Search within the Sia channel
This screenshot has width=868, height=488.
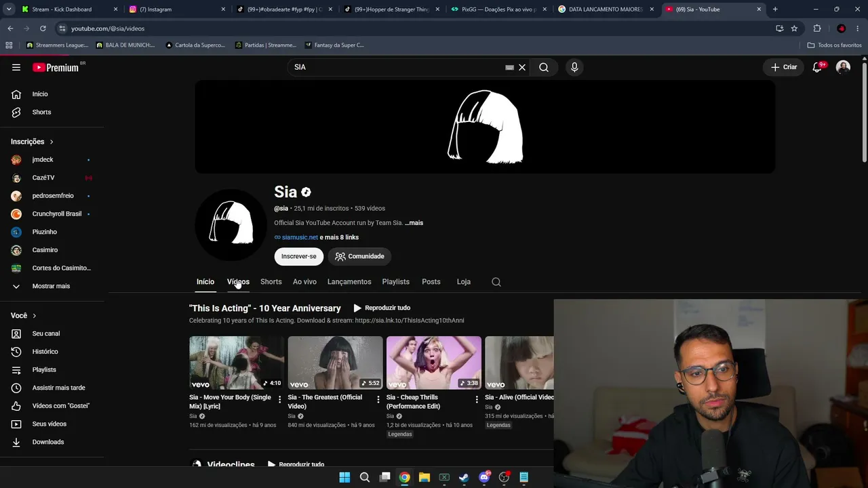pos(496,282)
